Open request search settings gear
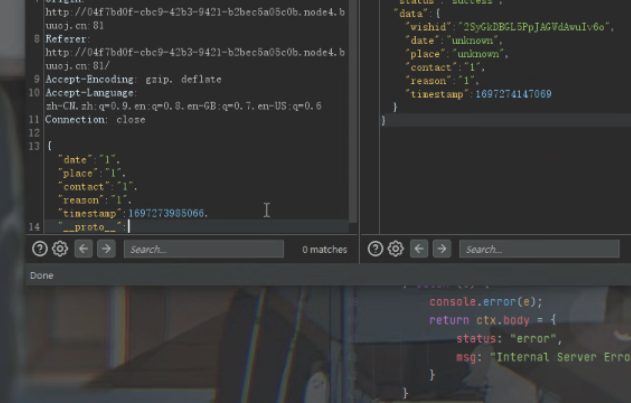 tap(60, 249)
